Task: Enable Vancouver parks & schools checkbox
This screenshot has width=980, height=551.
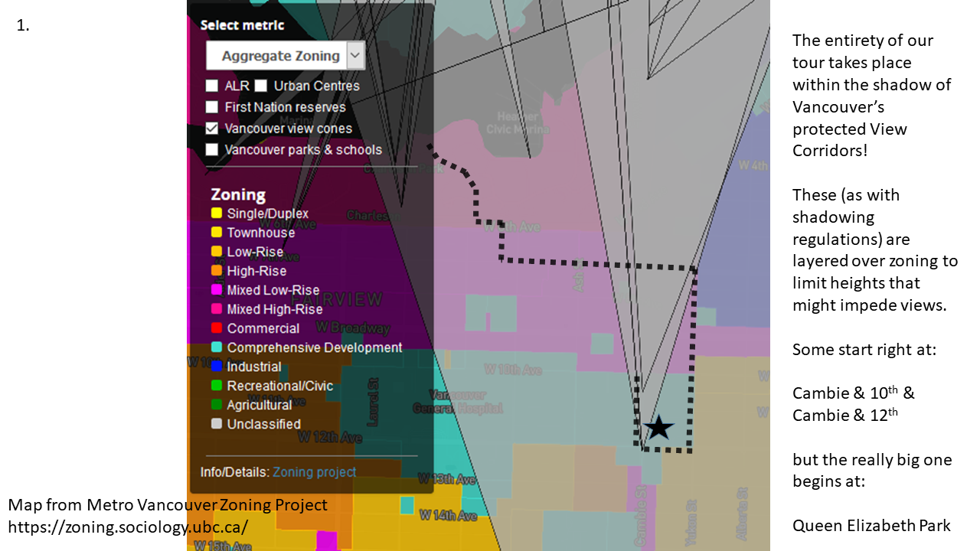Action: tap(212, 150)
